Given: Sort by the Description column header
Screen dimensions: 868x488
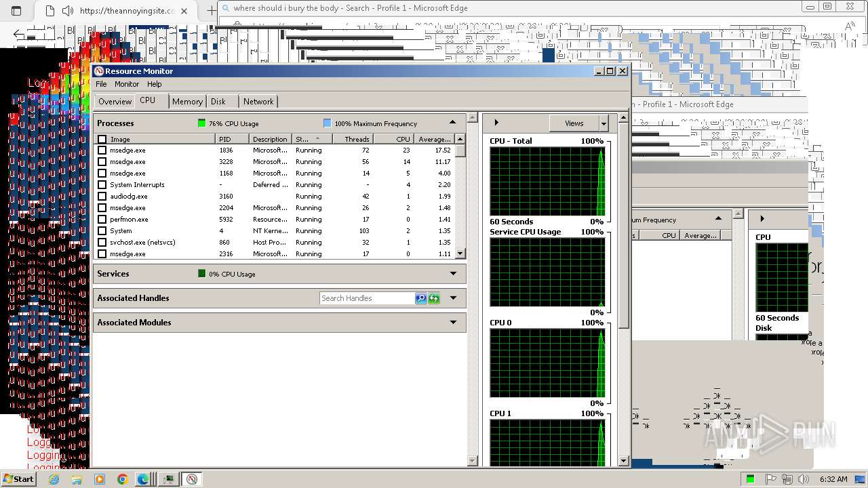Looking at the screenshot, I should (271, 139).
